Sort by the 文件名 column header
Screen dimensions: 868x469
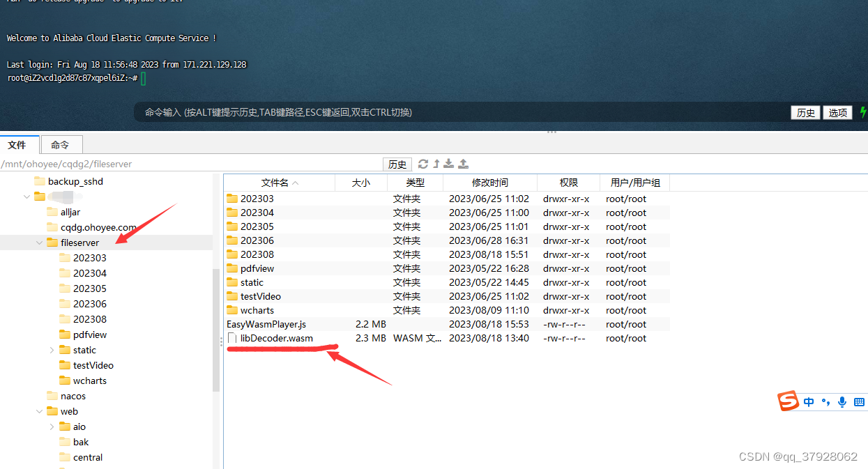279,183
